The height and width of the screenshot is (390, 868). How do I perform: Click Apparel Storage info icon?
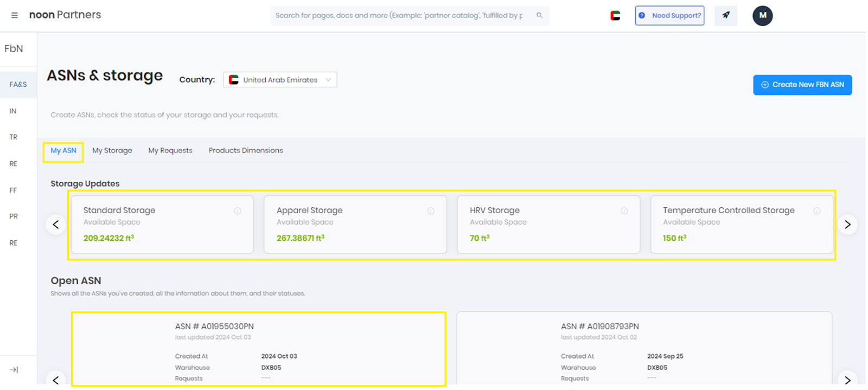(x=431, y=211)
